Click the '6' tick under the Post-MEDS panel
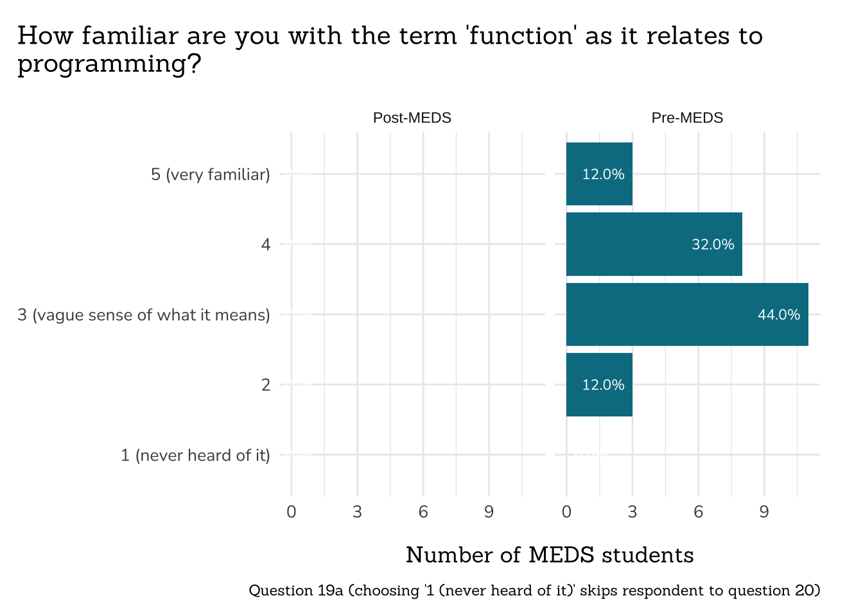The image size is (863, 616). [423, 512]
